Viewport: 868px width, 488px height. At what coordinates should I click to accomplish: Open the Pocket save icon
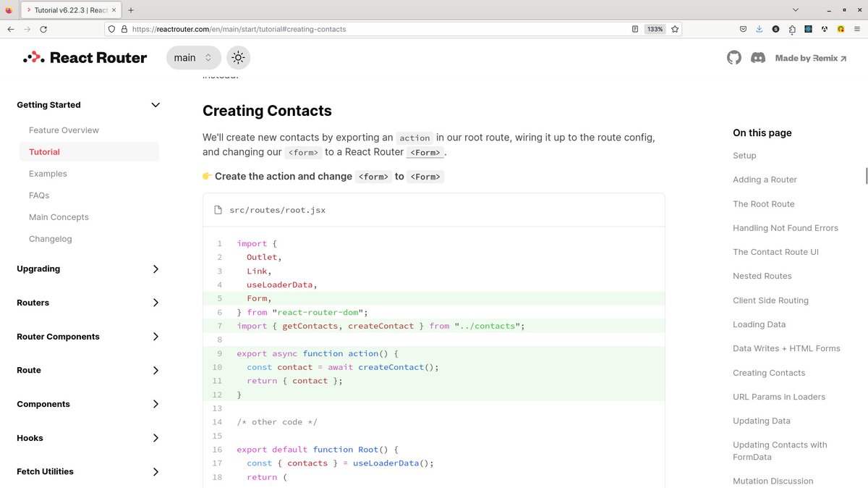(x=743, y=29)
